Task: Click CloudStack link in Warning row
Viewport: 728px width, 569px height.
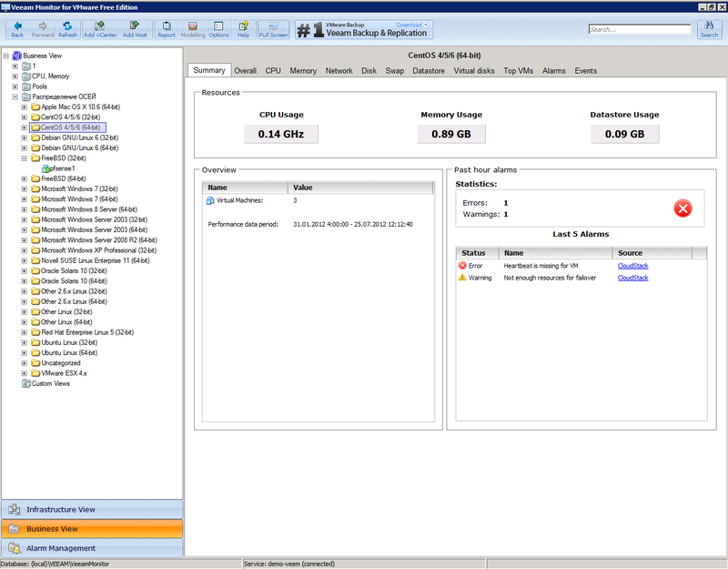Action: pyautogui.click(x=632, y=278)
